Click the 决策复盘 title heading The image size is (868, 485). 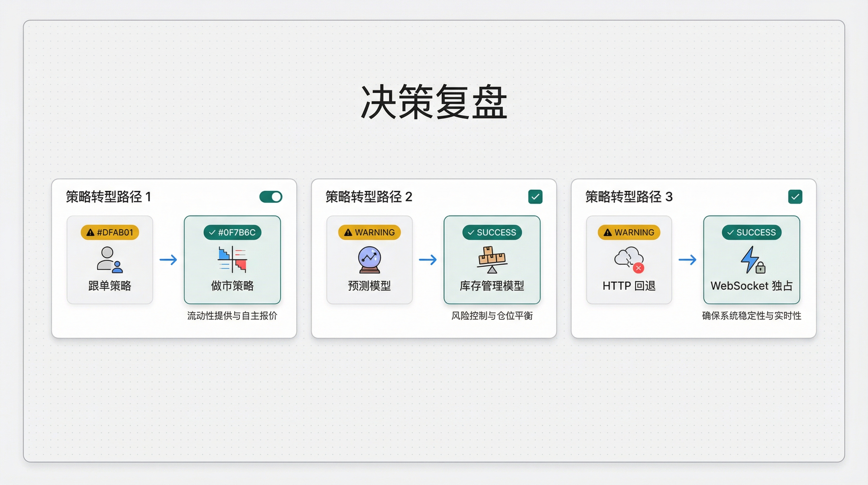point(434,102)
